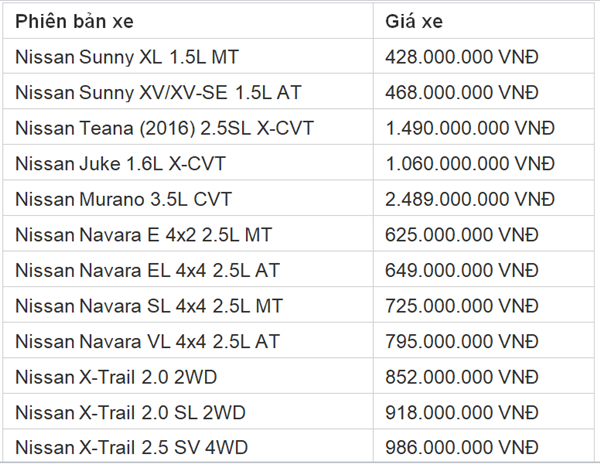
Task: Select the 468.000.000 VNĐ price cell
Action: click(x=461, y=93)
